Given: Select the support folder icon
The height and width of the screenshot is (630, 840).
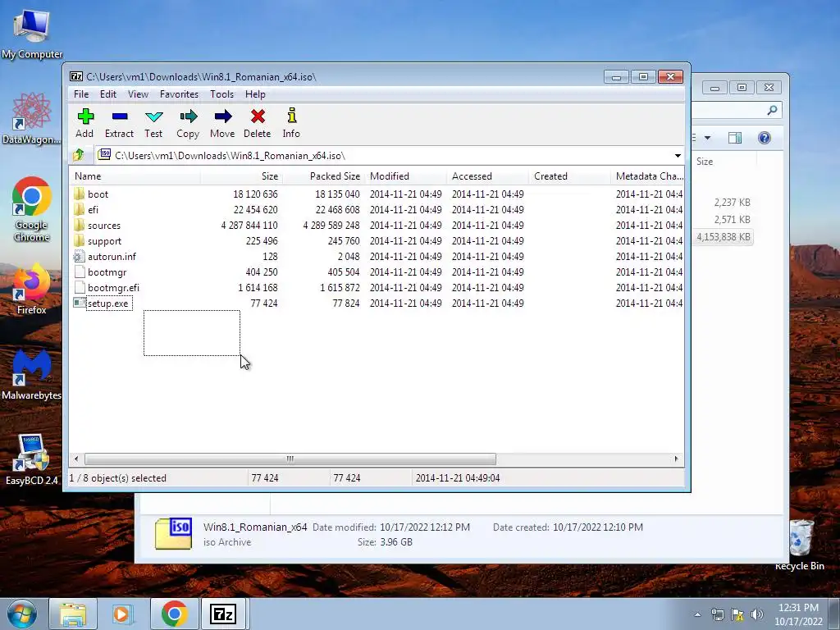Looking at the screenshot, I should pyautogui.click(x=80, y=240).
